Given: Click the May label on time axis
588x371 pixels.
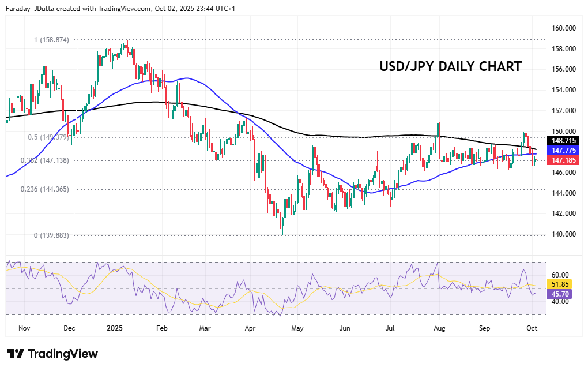Looking at the screenshot, I should click(297, 328).
